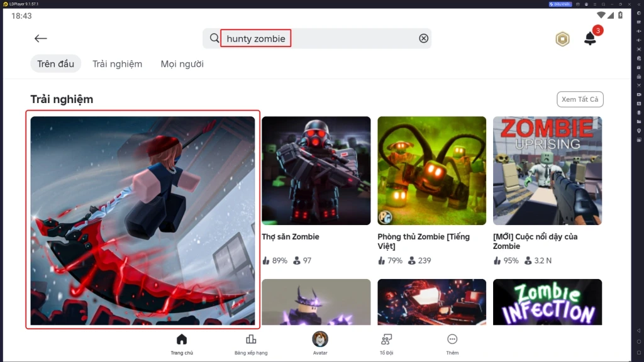This screenshot has width=644, height=362.
Task: Open the Robux coin icon
Action: click(562, 39)
